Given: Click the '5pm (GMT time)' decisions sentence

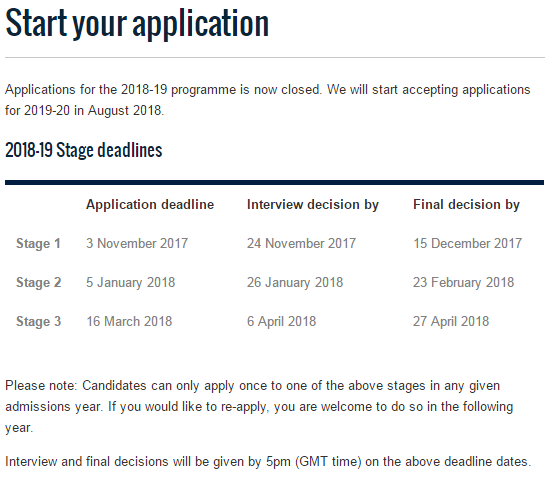Looking at the screenshot, I should 268,462.
